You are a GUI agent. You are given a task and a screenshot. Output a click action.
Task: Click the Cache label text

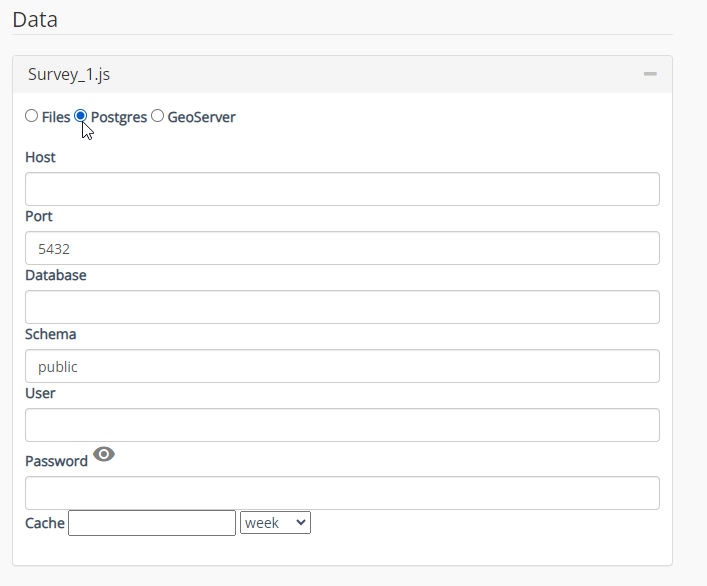point(45,523)
